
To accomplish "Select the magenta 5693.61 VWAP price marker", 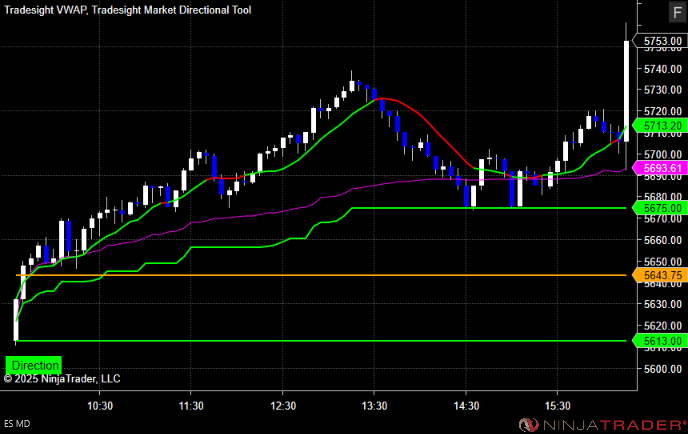I will 659,168.
